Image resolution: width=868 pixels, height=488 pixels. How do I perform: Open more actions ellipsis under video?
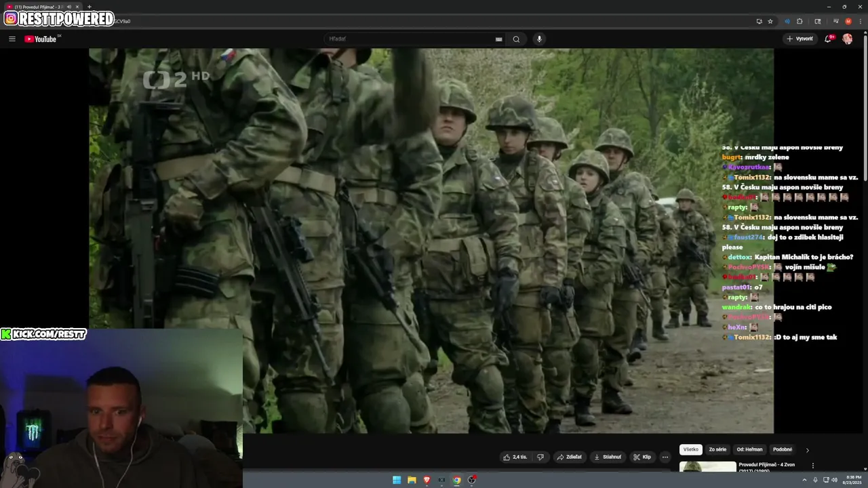point(665,457)
